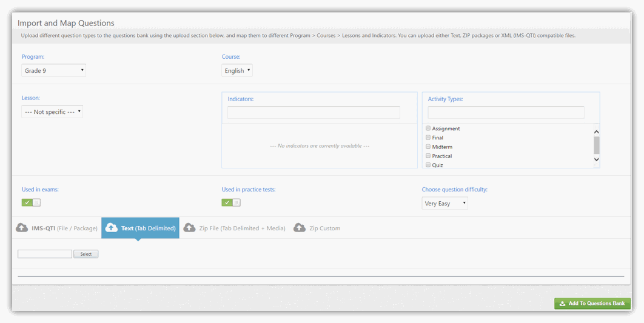Enable the Quiz activity type checkbox
Viewport: 644px width, 323px height.
click(x=428, y=165)
